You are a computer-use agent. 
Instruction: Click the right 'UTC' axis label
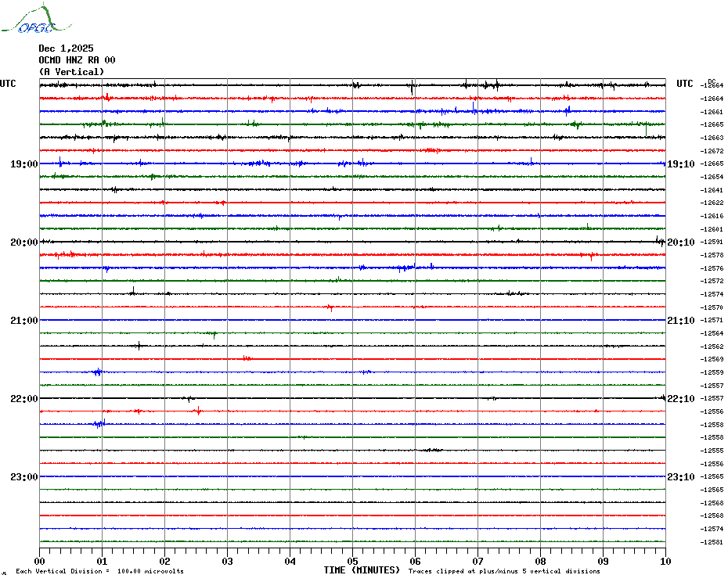tap(684, 84)
